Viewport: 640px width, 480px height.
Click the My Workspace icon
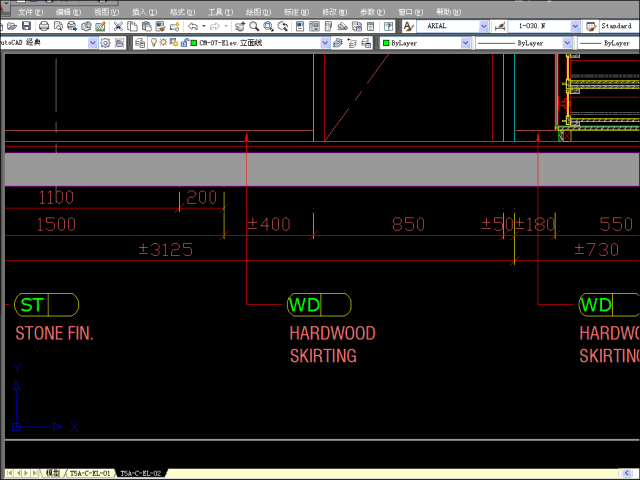[120, 42]
